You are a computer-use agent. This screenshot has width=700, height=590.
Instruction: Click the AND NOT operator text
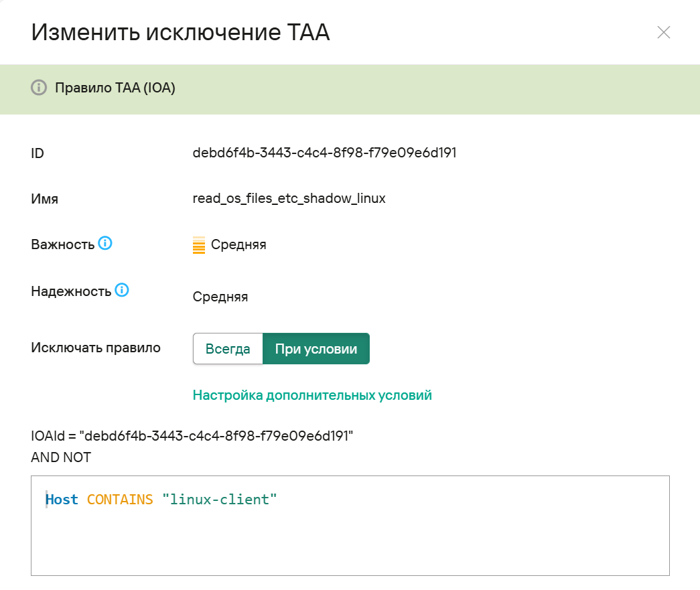pyautogui.click(x=61, y=457)
